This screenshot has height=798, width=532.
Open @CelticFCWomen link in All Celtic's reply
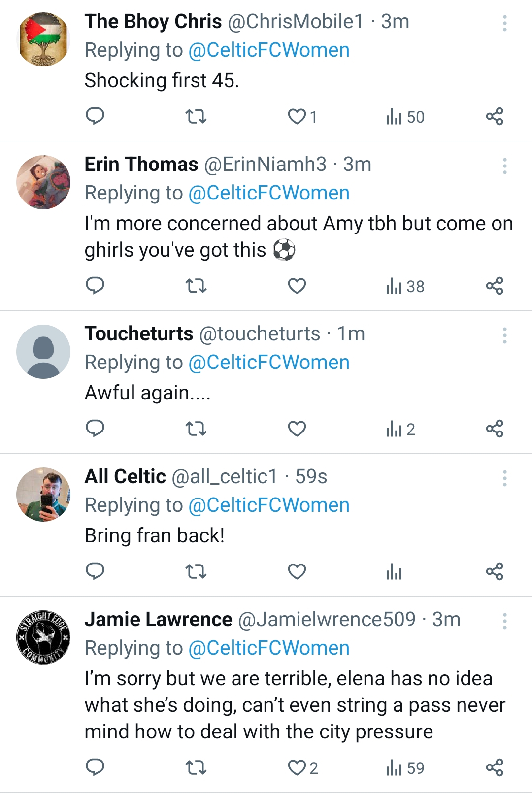269,505
